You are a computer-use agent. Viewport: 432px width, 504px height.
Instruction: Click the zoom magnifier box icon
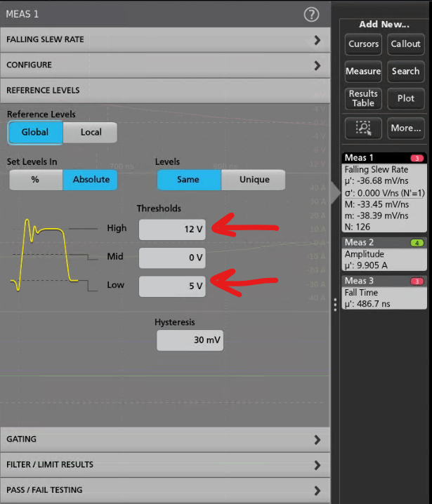pos(363,128)
